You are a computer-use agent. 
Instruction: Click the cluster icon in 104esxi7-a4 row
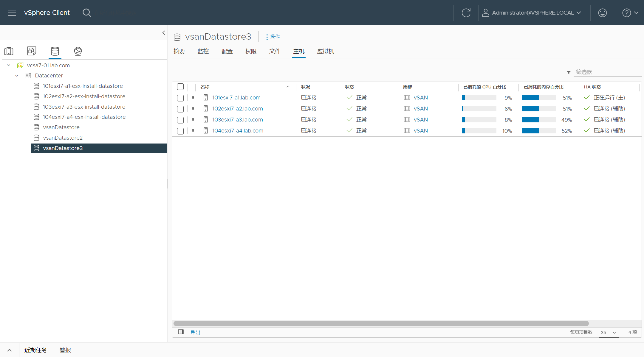click(x=407, y=131)
